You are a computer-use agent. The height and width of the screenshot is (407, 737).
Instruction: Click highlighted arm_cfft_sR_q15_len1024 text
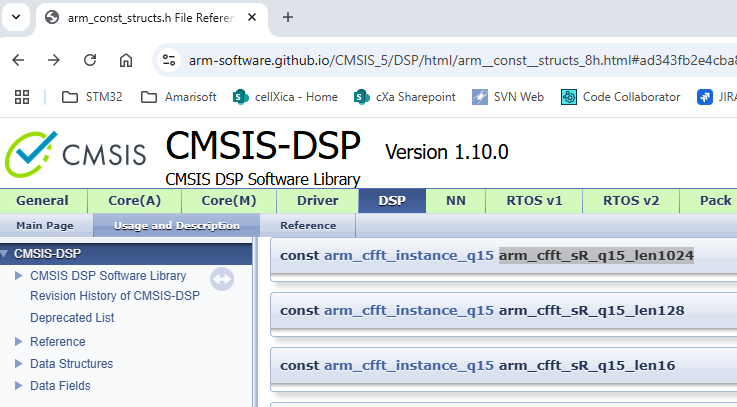coord(596,256)
